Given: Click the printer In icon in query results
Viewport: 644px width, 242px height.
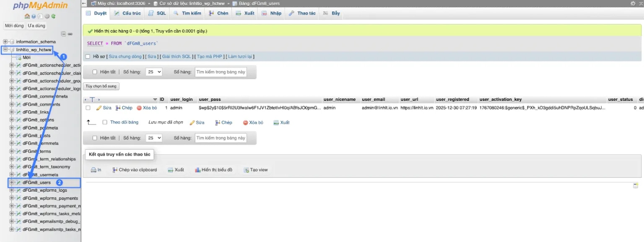Looking at the screenshot, I should (93, 170).
